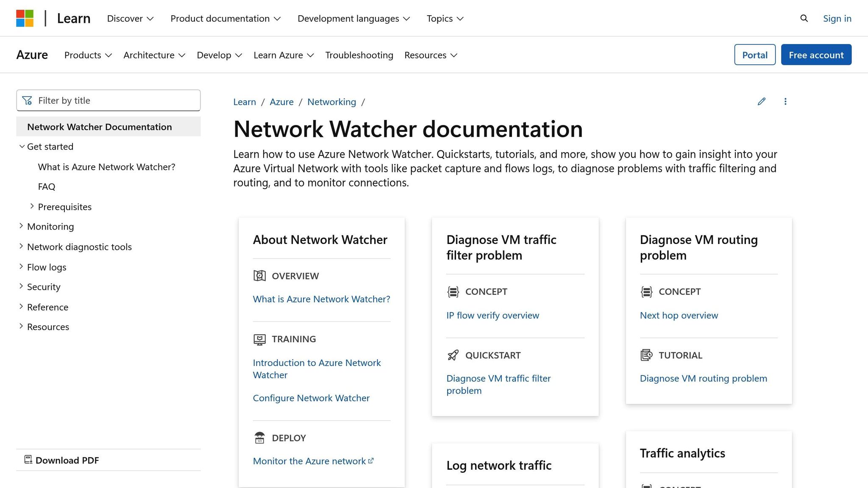The height and width of the screenshot is (488, 868).
Task: Open Introduction to Azure Network Watcher link
Action: [x=317, y=369]
